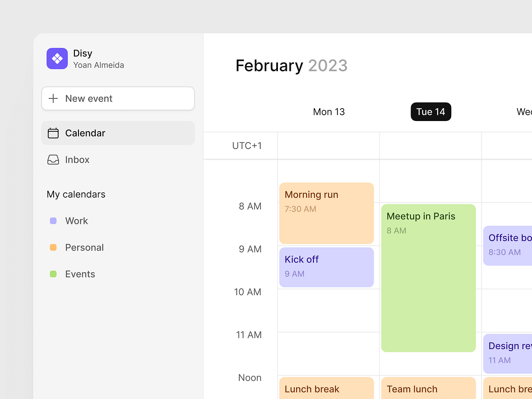Click the Inbox tray icon
The width and height of the screenshot is (532, 399).
point(53,160)
